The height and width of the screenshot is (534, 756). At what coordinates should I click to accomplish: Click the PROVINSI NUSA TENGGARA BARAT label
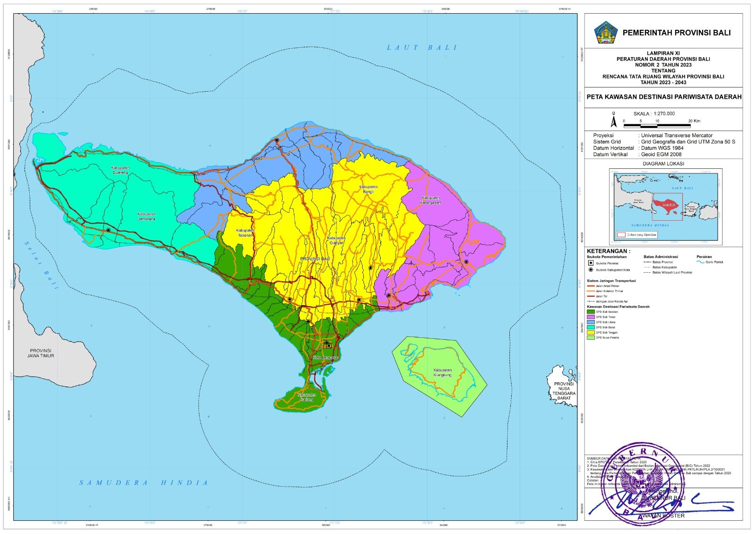(x=564, y=391)
